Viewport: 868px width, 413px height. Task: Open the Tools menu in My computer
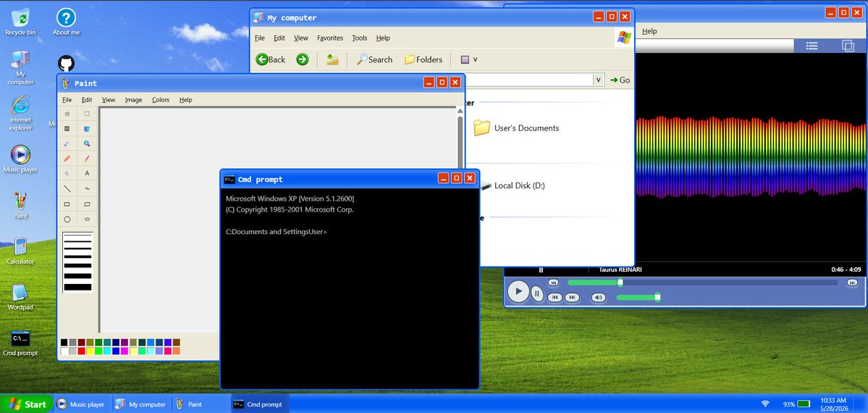tap(359, 38)
